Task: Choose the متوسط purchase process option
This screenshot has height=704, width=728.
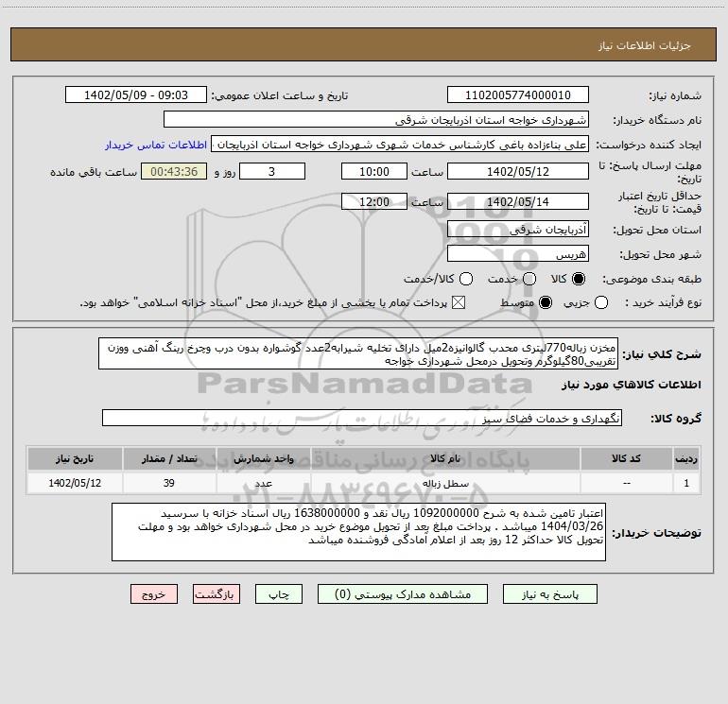Action: [546, 302]
